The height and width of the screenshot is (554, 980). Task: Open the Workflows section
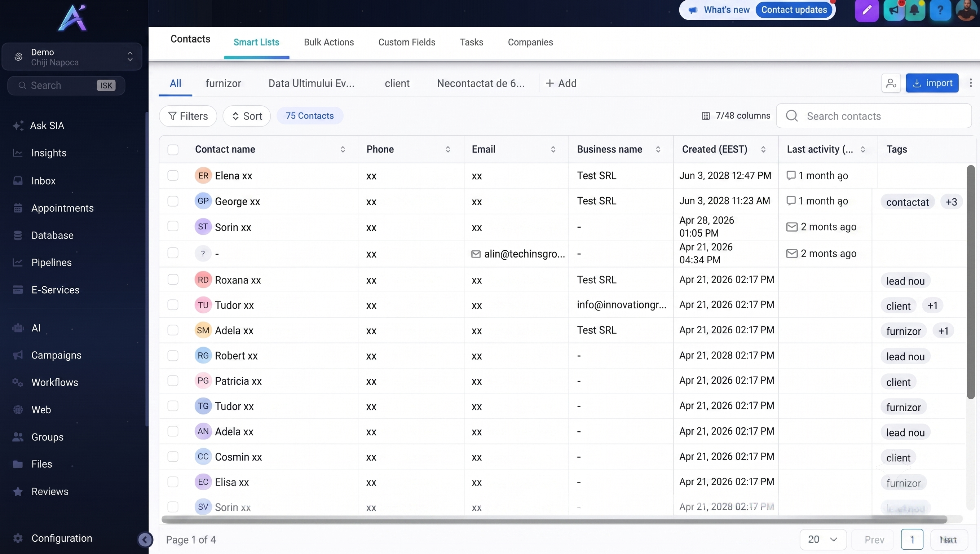pos(45,382)
